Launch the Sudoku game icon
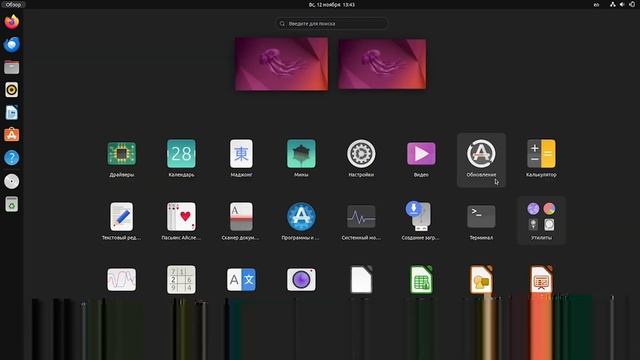The height and width of the screenshot is (360, 640). tap(181, 280)
